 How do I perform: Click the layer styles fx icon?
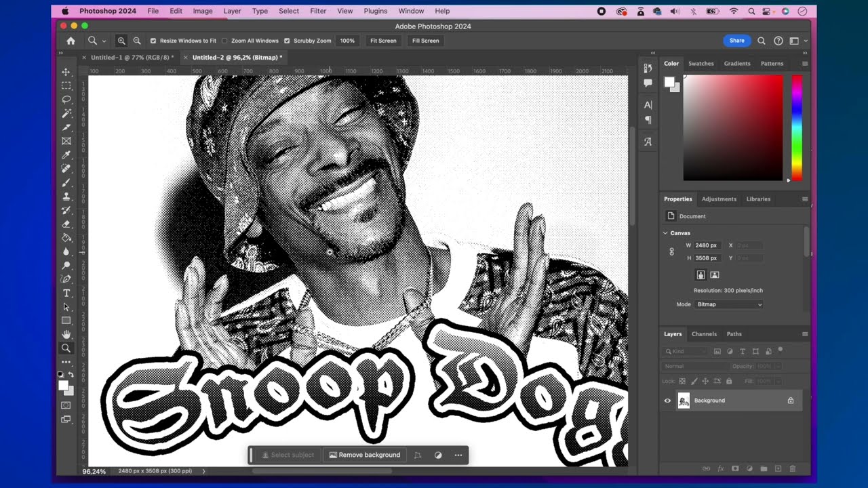click(x=721, y=468)
